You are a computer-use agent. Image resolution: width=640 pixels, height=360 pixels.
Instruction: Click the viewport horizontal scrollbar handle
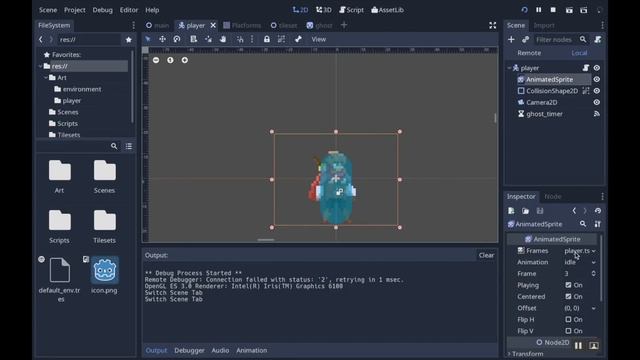[x=266, y=240]
